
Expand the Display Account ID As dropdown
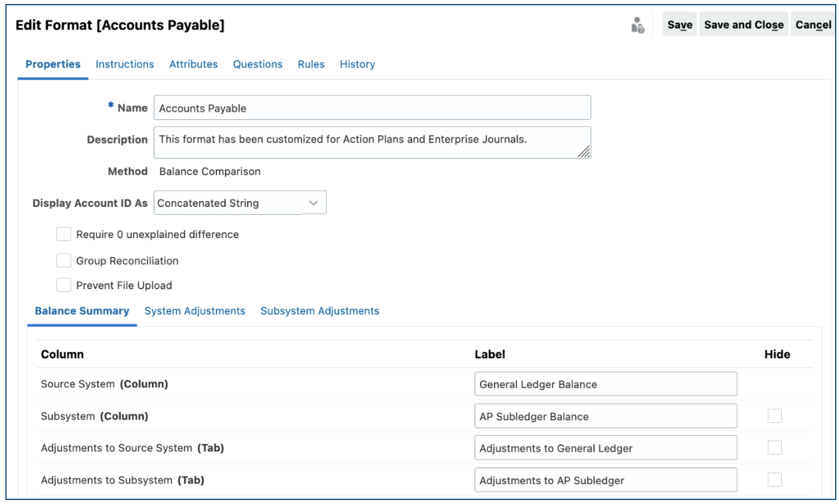click(x=314, y=203)
